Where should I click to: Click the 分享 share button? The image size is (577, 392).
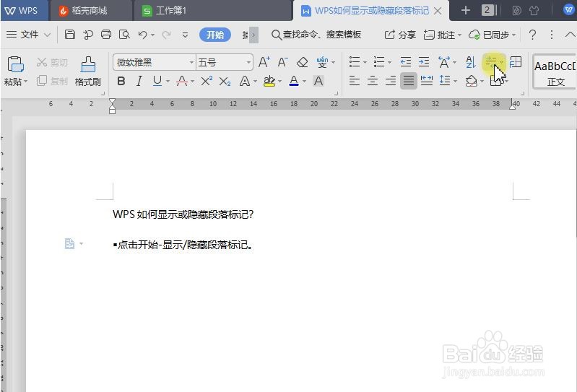pos(400,35)
